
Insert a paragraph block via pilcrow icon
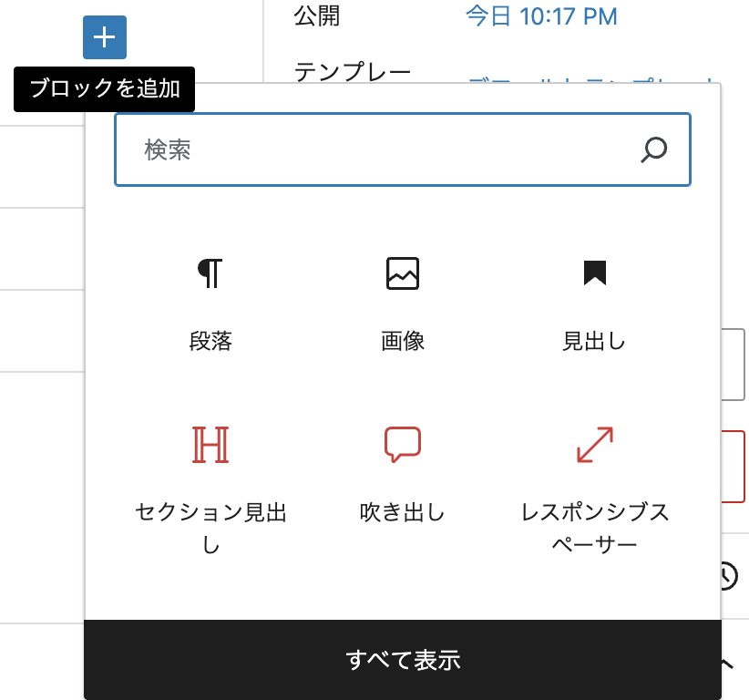pos(210,273)
